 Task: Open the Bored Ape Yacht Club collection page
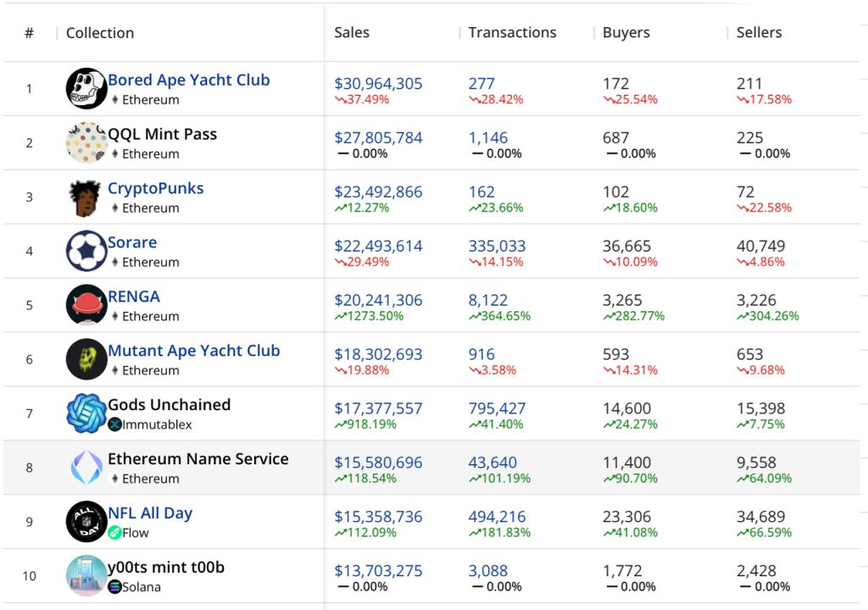tap(188, 80)
